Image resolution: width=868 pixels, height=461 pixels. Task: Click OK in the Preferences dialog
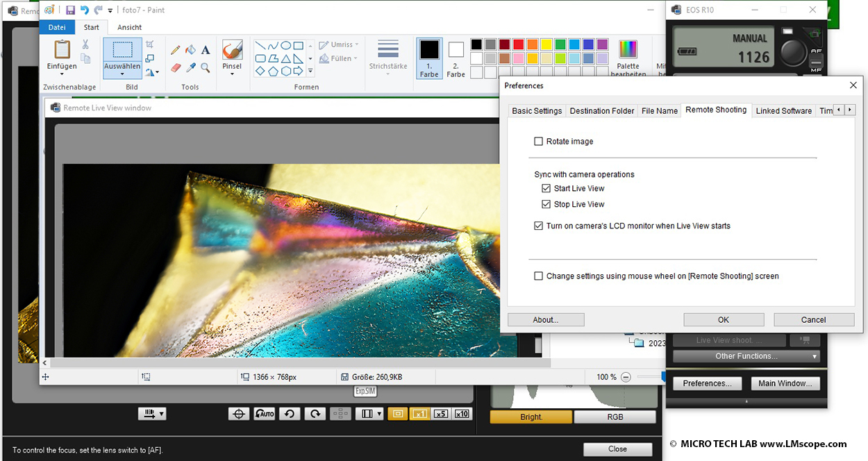[x=724, y=319]
